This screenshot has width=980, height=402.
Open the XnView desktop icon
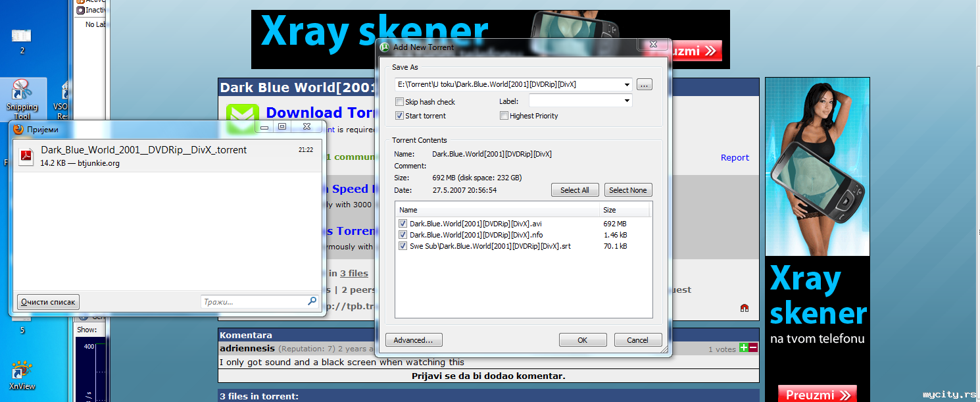[22, 375]
